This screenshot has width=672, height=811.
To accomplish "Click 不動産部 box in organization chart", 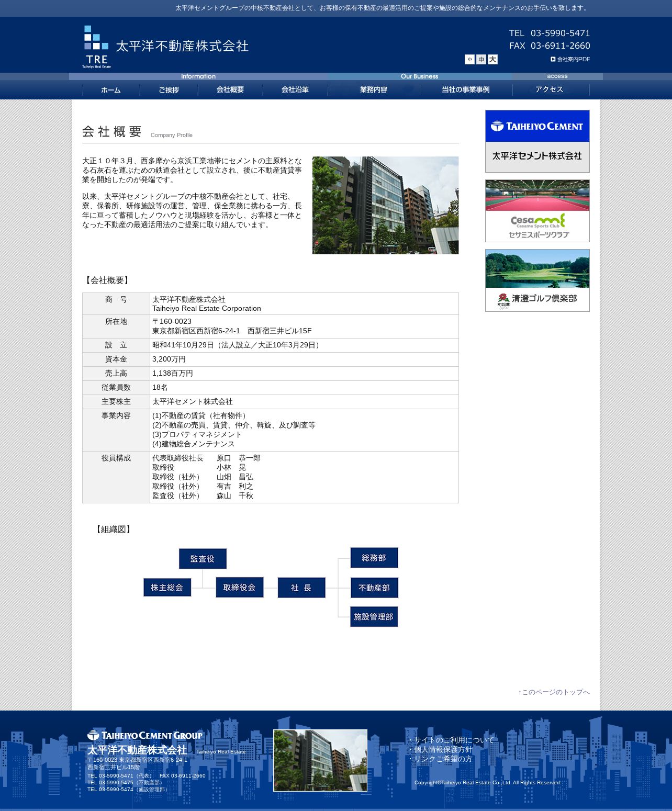I will coord(374,588).
